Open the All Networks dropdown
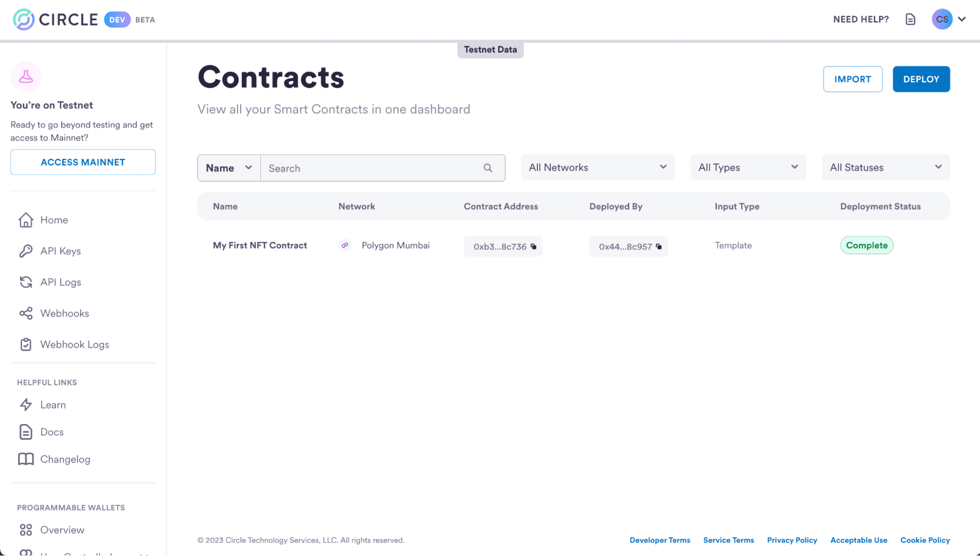Image resolution: width=980 pixels, height=556 pixels. click(598, 168)
